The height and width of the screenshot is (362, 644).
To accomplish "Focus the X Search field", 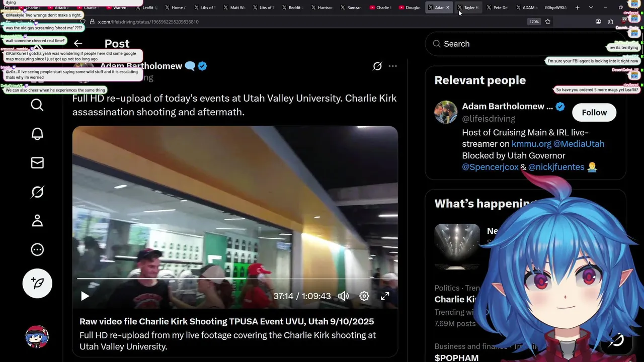I will click(525, 44).
